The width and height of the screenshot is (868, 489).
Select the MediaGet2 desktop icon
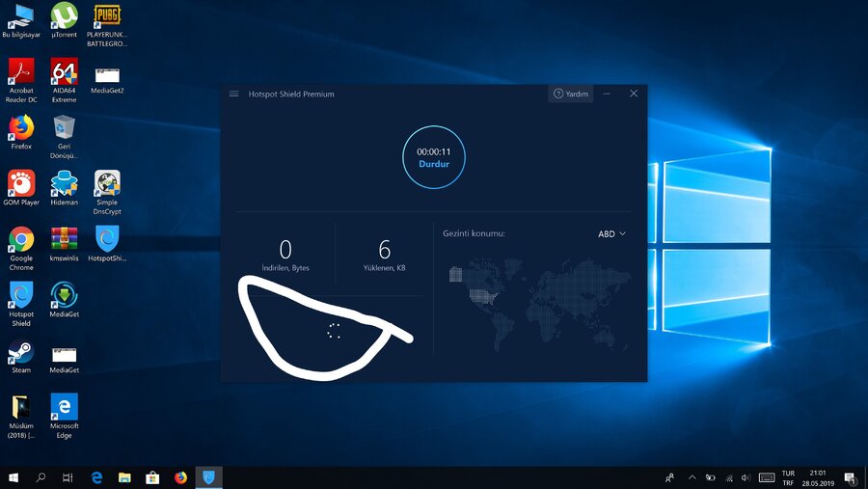107,81
